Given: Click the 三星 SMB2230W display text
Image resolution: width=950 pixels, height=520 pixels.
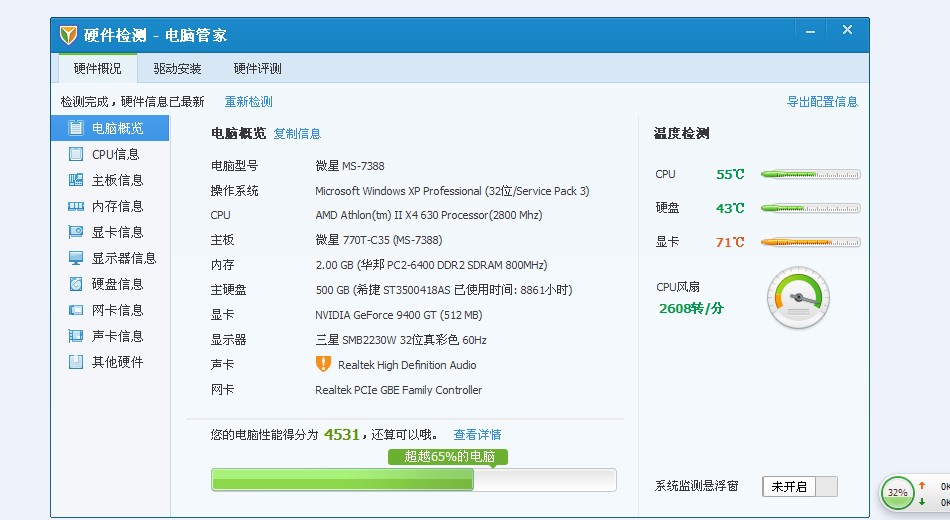Looking at the screenshot, I should coord(401,340).
